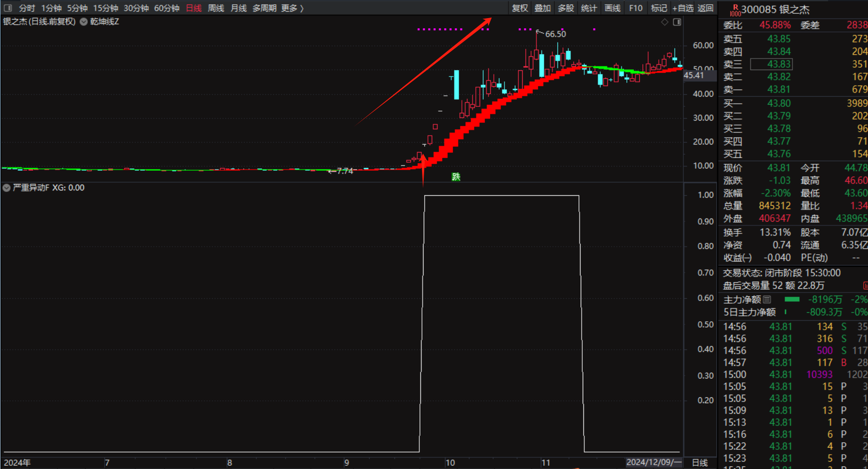This screenshot has width=868, height=469.
Task: Toggle the left sidebar panel icon
Action: (7, 8)
